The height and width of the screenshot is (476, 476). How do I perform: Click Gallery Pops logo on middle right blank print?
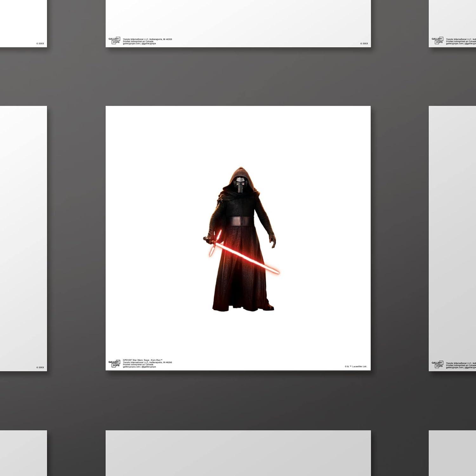[x=437, y=364]
